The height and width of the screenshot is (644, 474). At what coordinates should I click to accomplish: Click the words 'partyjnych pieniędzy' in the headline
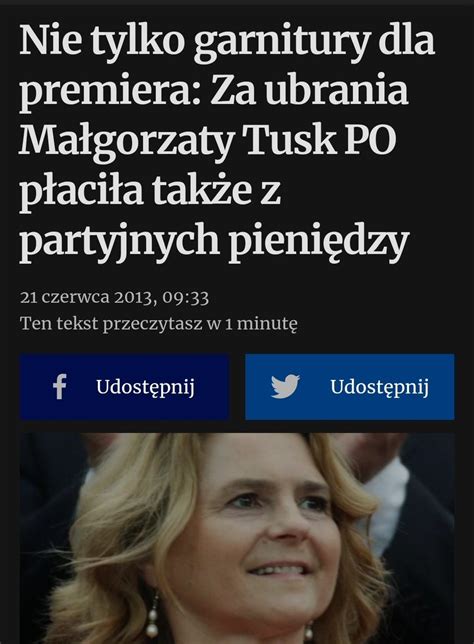click(x=214, y=242)
